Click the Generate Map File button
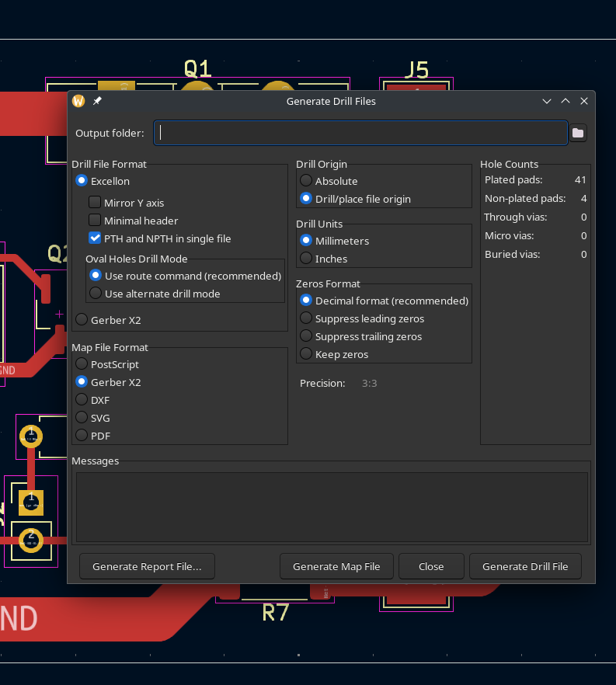 336,566
